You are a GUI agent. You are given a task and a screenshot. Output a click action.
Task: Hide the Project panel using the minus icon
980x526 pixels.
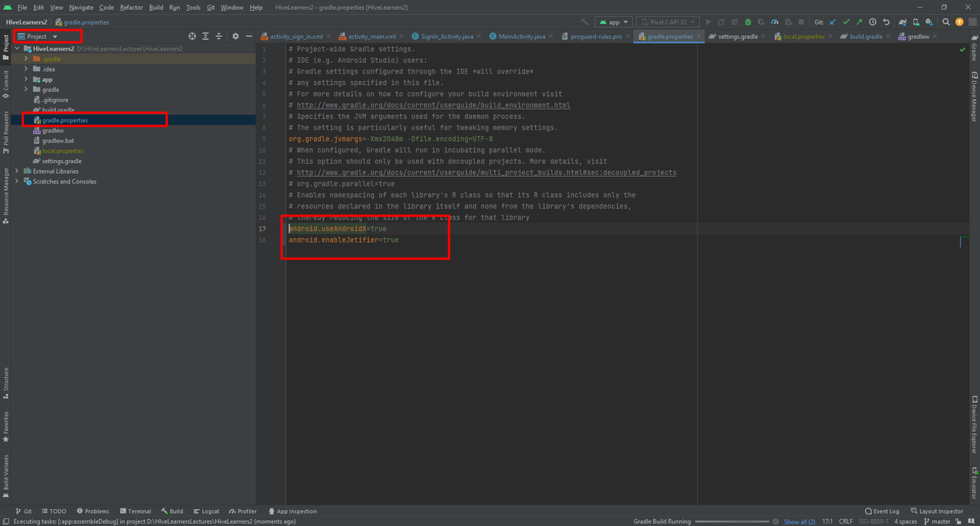[x=249, y=36]
